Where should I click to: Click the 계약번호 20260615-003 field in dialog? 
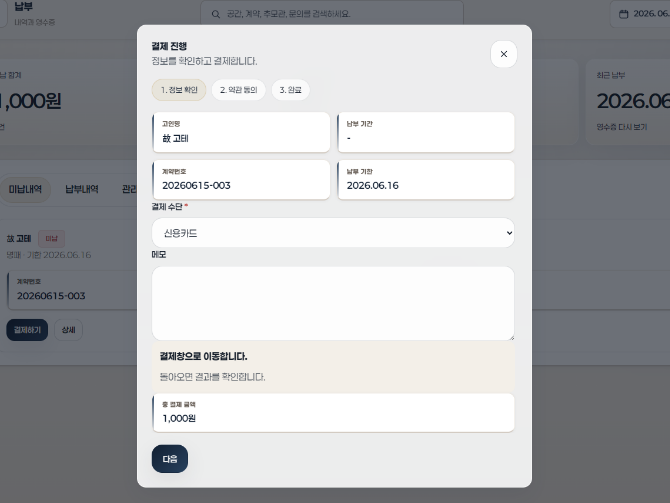click(x=241, y=179)
